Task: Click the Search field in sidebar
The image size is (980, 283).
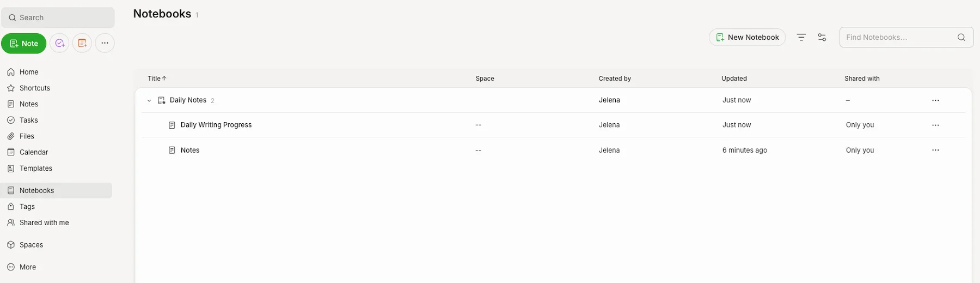Action: point(58,17)
